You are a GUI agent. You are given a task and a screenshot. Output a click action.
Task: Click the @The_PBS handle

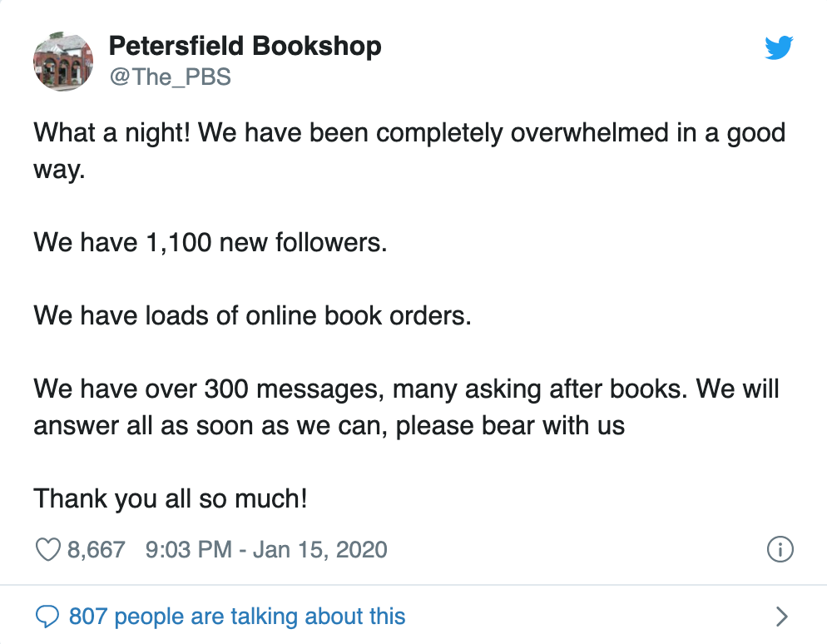tap(170, 77)
